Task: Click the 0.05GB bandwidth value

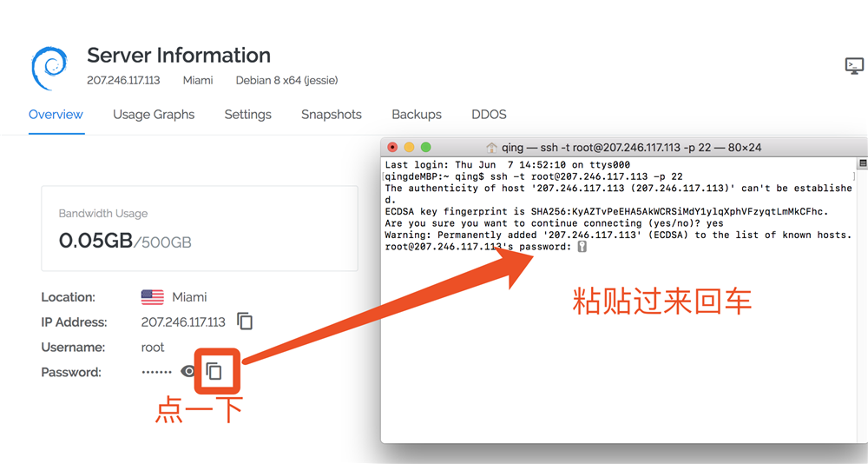Action: [95, 241]
